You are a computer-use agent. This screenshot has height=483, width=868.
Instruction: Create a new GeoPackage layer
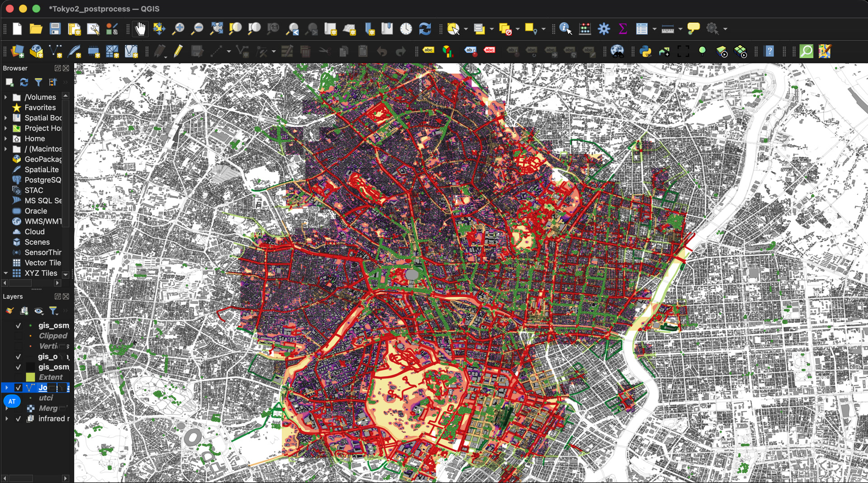point(36,51)
